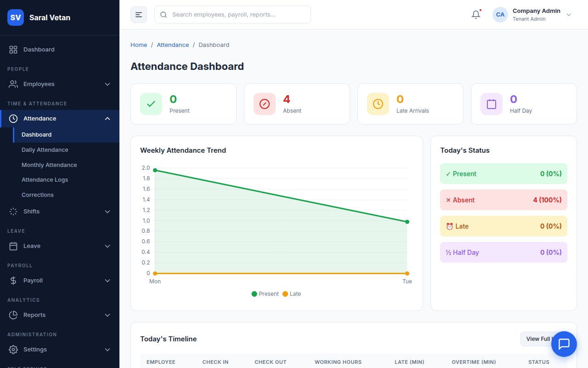Click the Attendance breadcrumb link
The image size is (588, 368).
point(173,45)
